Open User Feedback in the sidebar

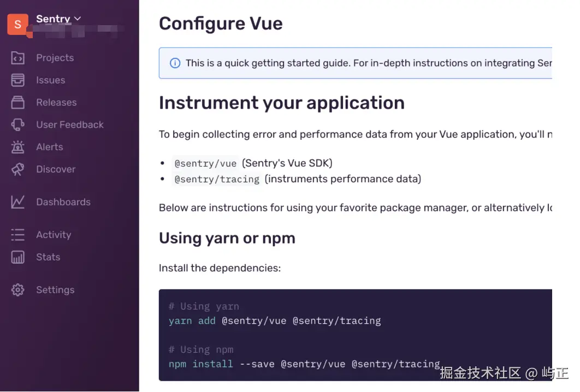pyautogui.click(x=70, y=124)
